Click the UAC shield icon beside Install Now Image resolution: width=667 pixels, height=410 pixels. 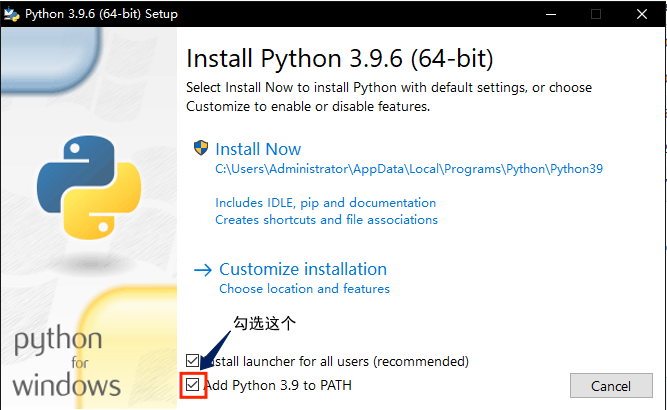[201, 148]
